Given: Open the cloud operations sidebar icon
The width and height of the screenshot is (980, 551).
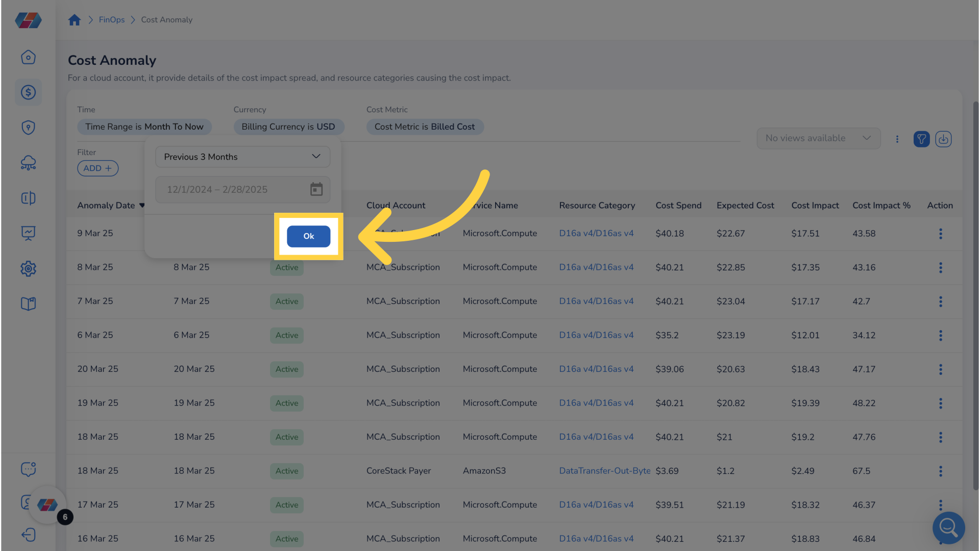Looking at the screenshot, I should (28, 163).
